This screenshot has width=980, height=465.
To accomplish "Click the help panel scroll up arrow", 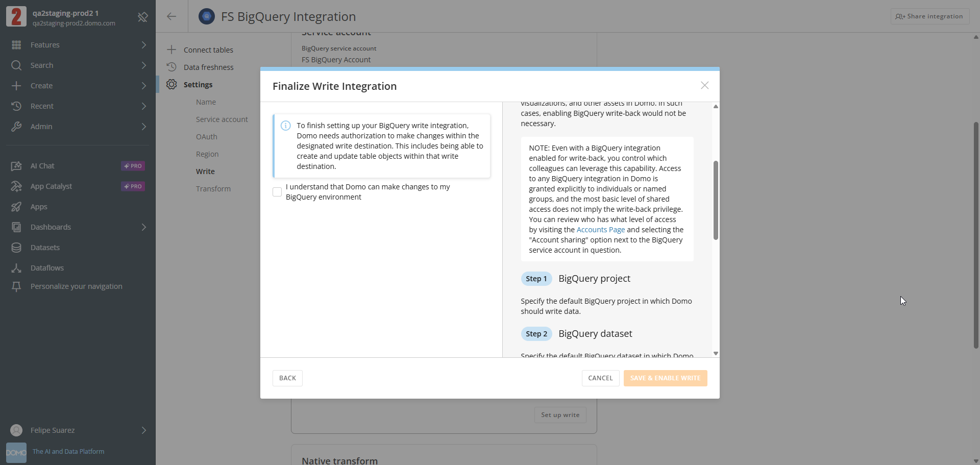I will point(716,107).
